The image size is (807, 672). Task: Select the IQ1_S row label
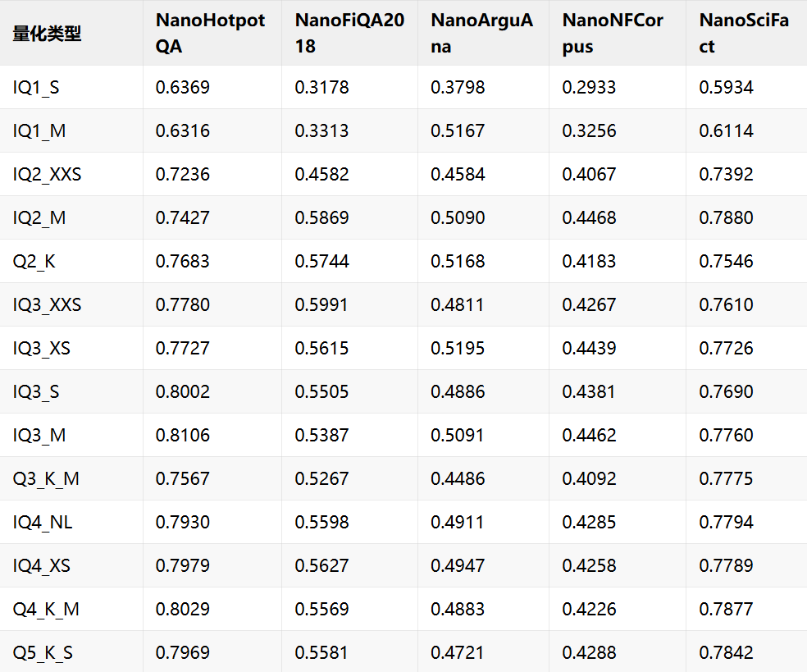tap(36, 88)
